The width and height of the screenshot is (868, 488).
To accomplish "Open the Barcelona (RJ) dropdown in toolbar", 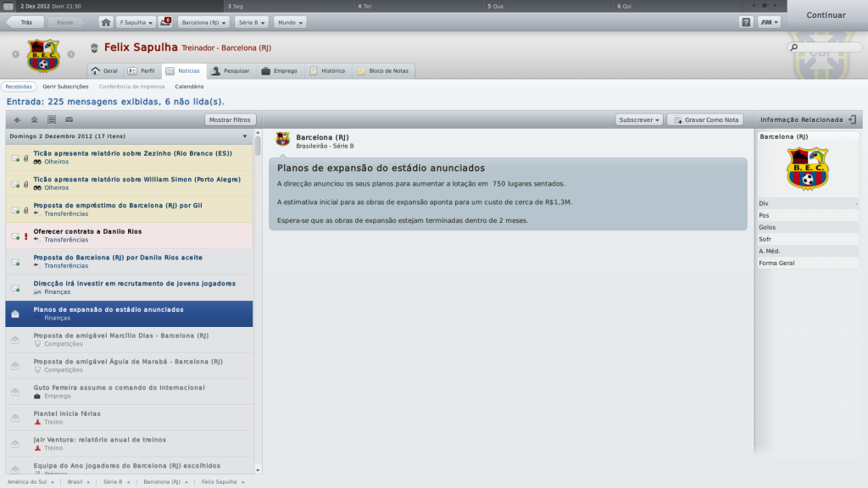I will point(203,23).
